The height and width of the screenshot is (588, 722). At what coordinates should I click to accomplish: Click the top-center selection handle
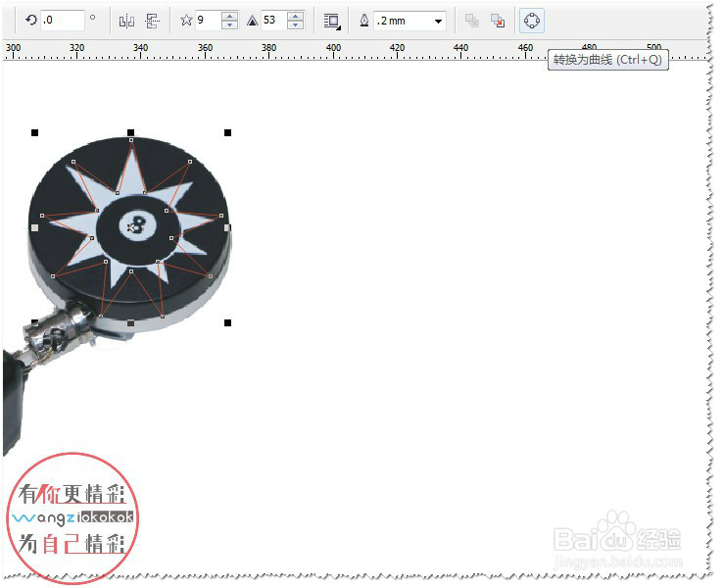point(130,132)
